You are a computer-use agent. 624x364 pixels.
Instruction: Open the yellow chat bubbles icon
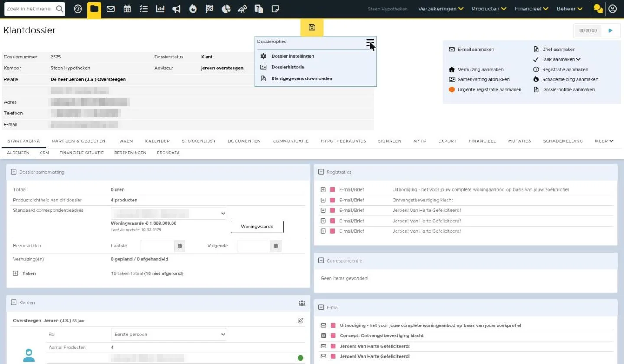point(598,9)
